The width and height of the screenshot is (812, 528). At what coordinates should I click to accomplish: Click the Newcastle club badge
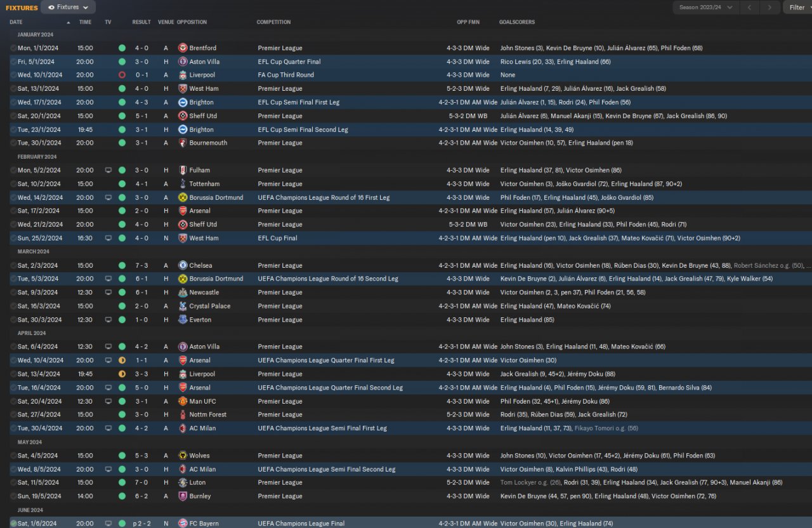(x=183, y=293)
